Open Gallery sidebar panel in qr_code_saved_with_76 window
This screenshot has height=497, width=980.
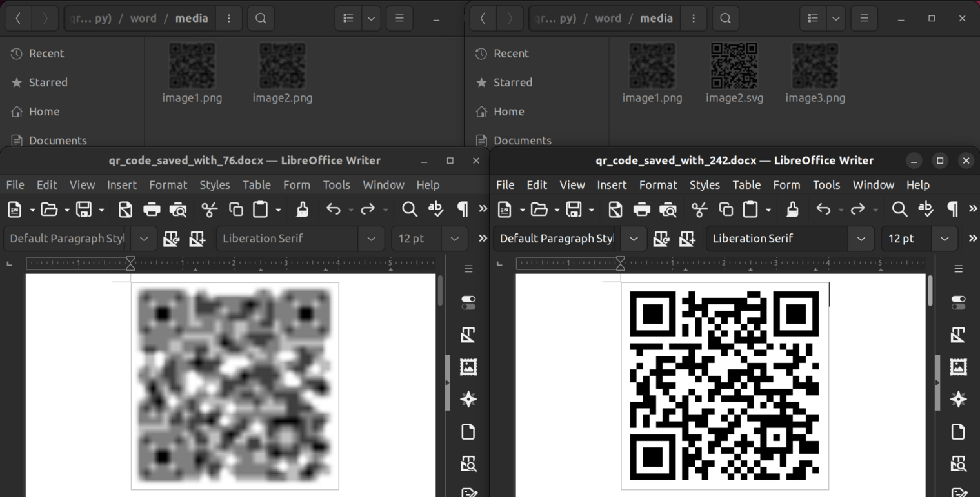tap(468, 367)
